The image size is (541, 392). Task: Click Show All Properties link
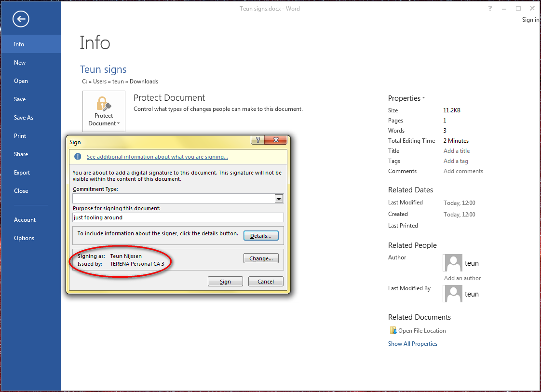pos(413,344)
